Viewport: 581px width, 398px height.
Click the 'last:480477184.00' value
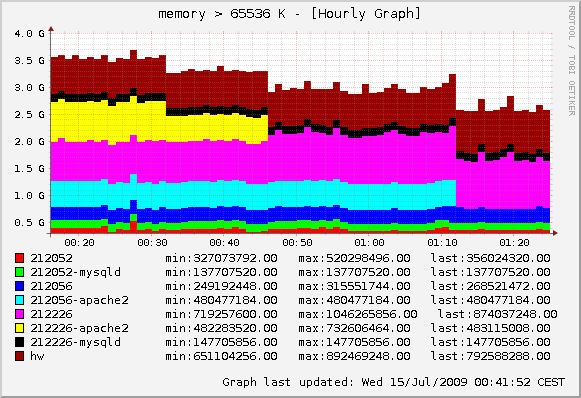point(491,300)
